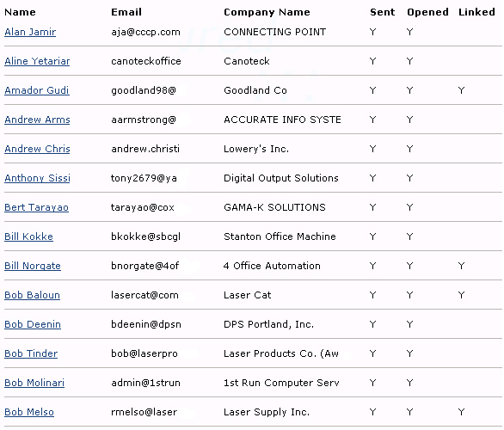This screenshot has height=430, width=504.
Task: Open Aline Yetariar contact link
Action: [37, 61]
